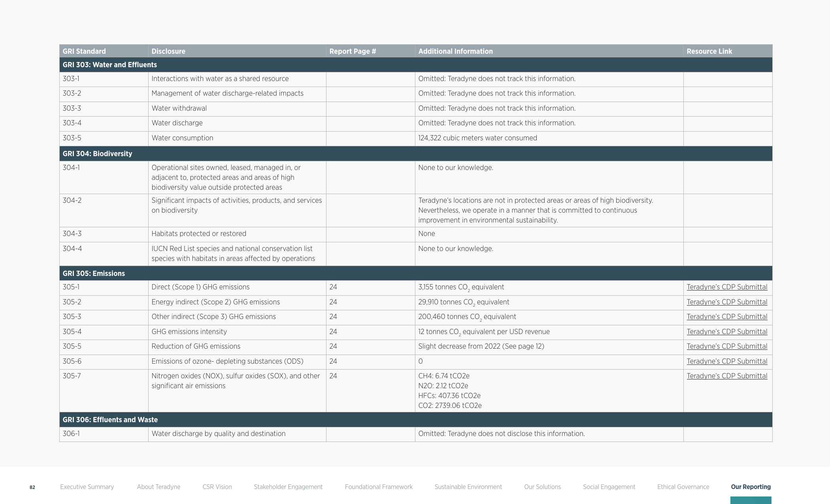The image size is (830, 504).
Task: Open CDP Submittal link in Scope 2 row
Action: (x=727, y=302)
